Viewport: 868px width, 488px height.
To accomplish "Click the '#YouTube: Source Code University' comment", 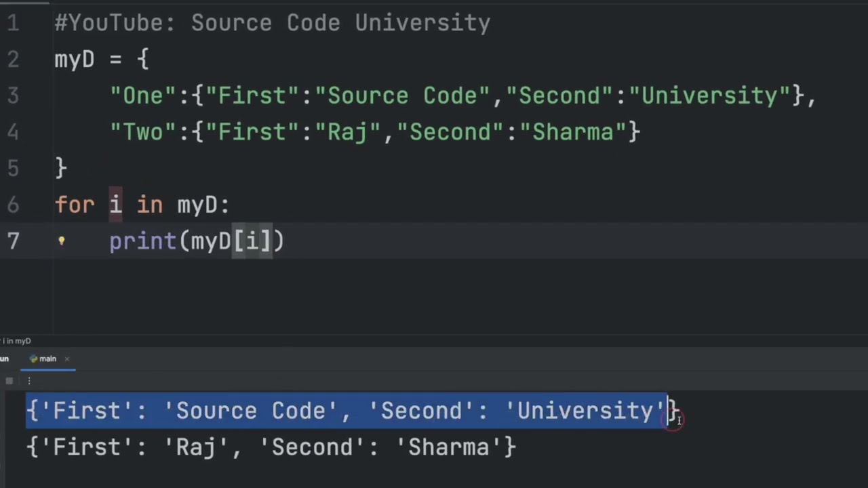I will tap(273, 24).
